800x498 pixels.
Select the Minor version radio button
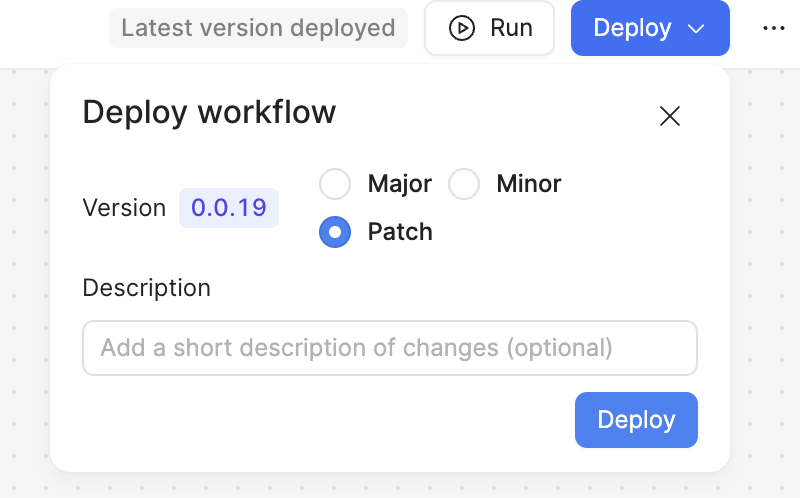(x=464, y=184)
